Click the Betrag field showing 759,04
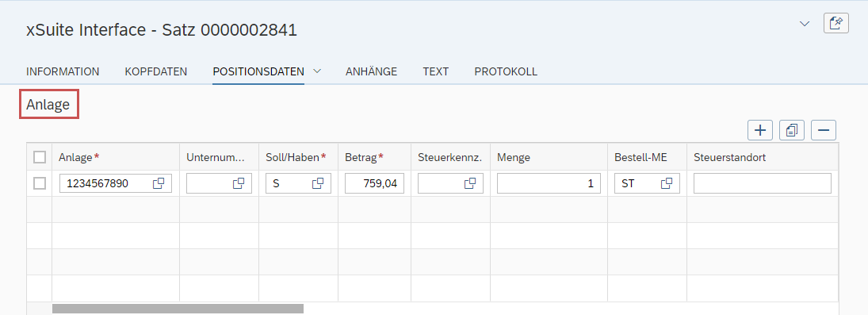This screenshot has width=868, height=315. pyautogui.click(x=374, y=183)
